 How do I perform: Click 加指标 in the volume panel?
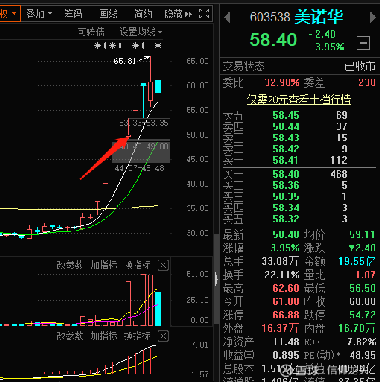pos(104,265)
